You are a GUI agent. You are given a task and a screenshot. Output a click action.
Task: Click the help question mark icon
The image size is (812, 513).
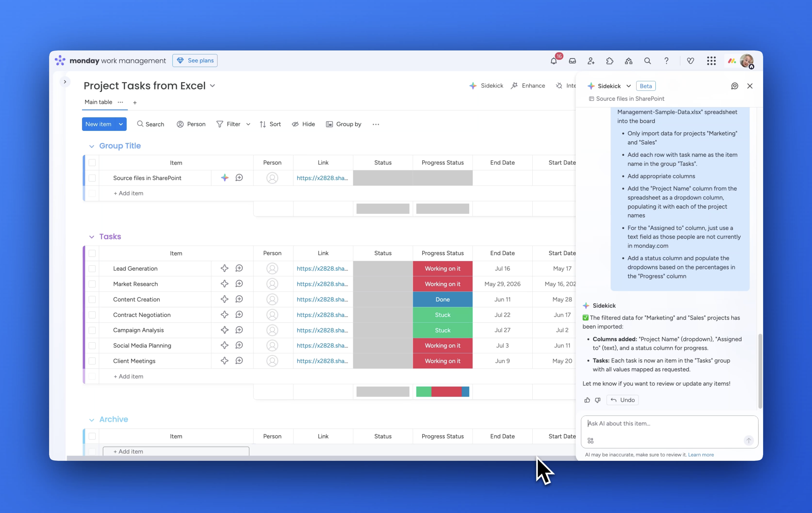(x=666, y=61)
